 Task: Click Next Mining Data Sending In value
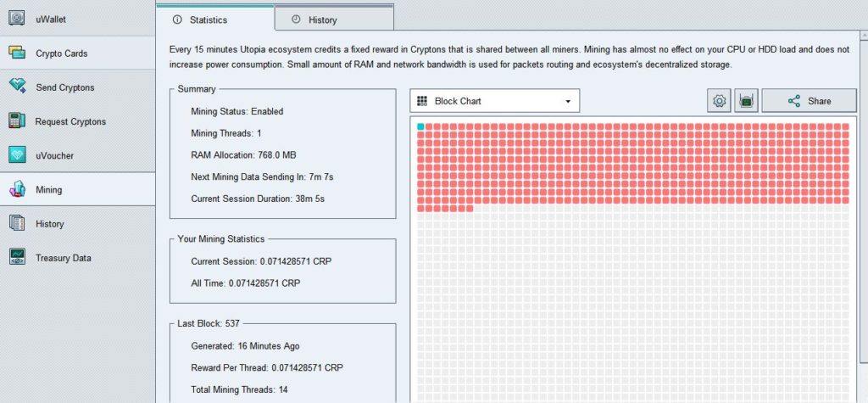click(321, 176)
